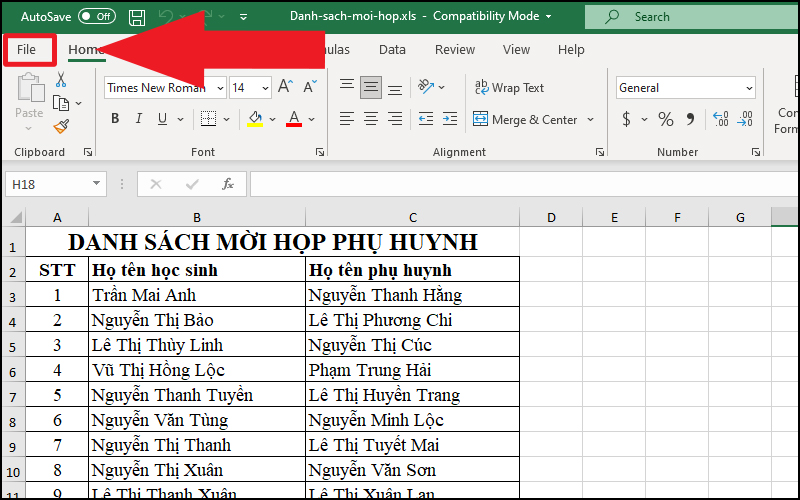Switch to the Review tab
Screen dimensions: 800x500
455,49
